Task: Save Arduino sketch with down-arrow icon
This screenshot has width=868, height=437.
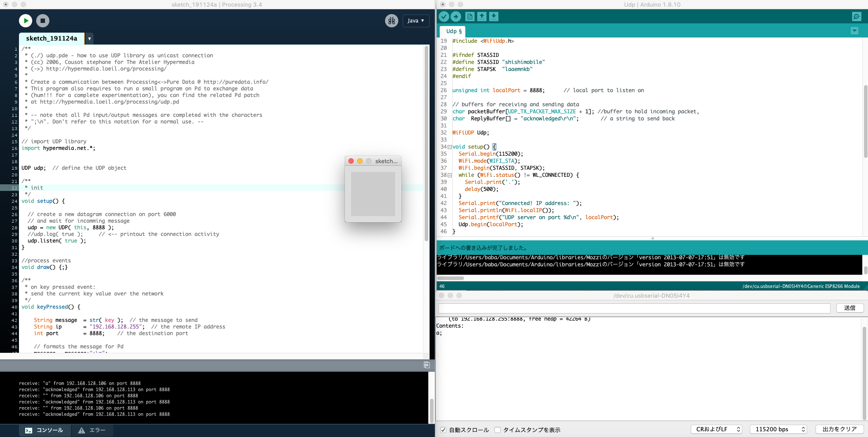Action: (494, 17)
